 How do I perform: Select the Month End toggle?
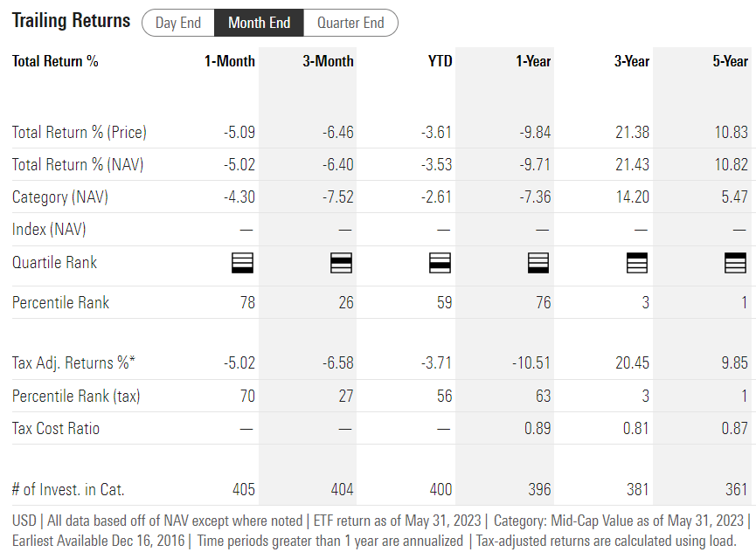259,23
